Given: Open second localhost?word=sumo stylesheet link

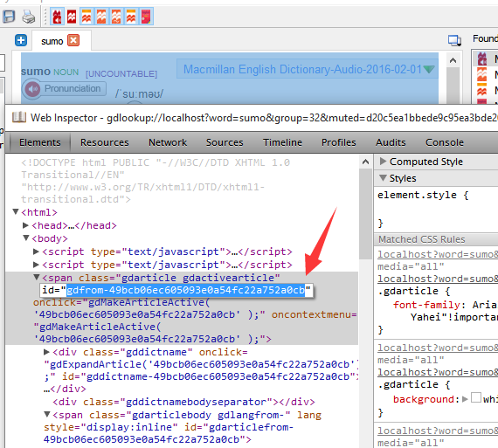Looking at the screenshot, I should click(438, 279).
